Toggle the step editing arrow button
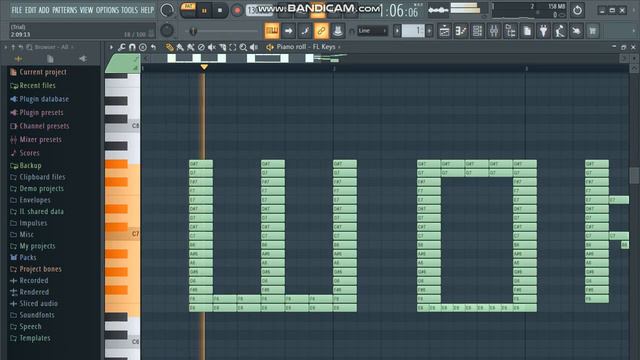 pyautogui.click(x=288, y=31)
